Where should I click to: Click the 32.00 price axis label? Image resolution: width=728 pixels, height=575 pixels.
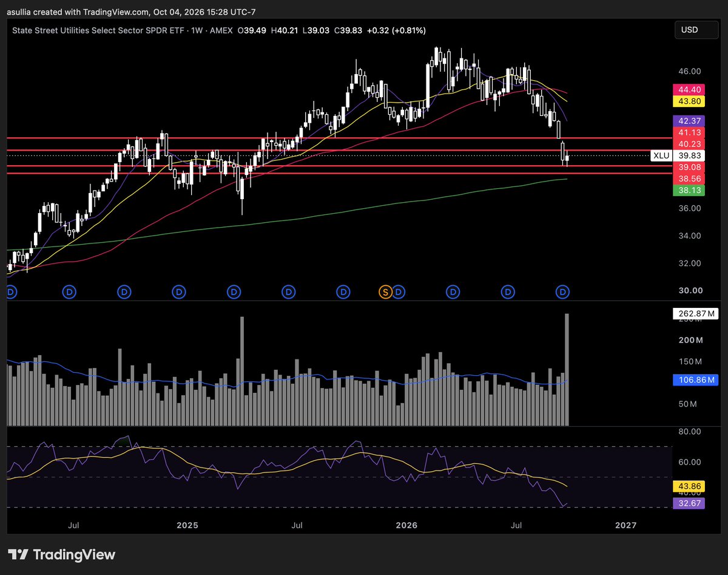[691, 263]
